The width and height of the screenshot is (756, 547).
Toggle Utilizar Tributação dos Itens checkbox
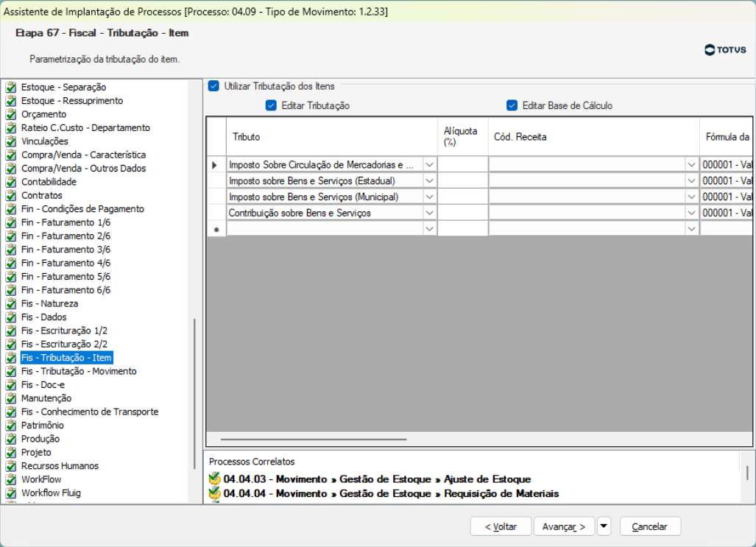(213, 86)
